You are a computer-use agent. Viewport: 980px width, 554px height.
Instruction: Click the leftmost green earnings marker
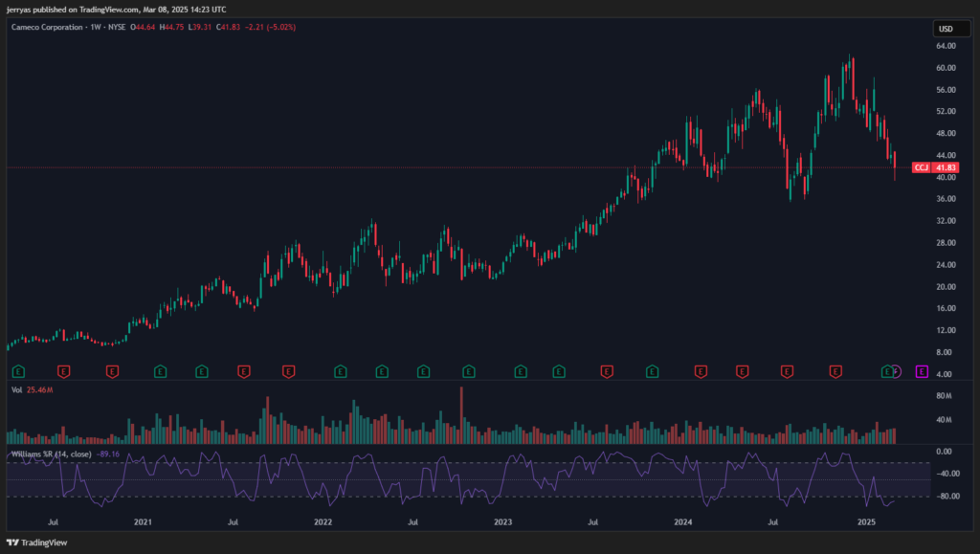coord(17,370)
